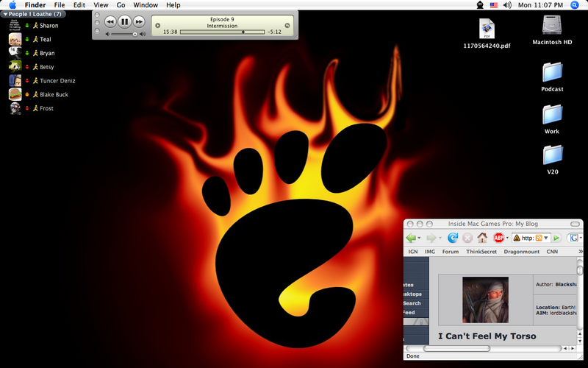Click the small play arrow in the iTunes display
The height and width of the screenshot is (368, 588).
(158, 26)
